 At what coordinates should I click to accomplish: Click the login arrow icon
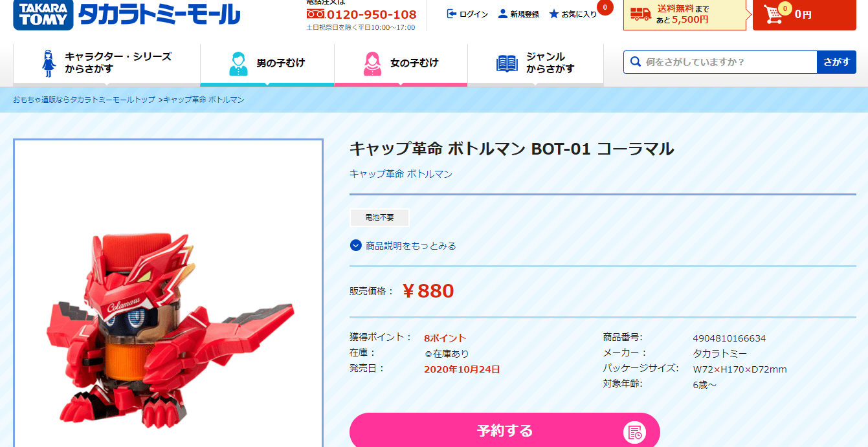(x=452, y=14)
